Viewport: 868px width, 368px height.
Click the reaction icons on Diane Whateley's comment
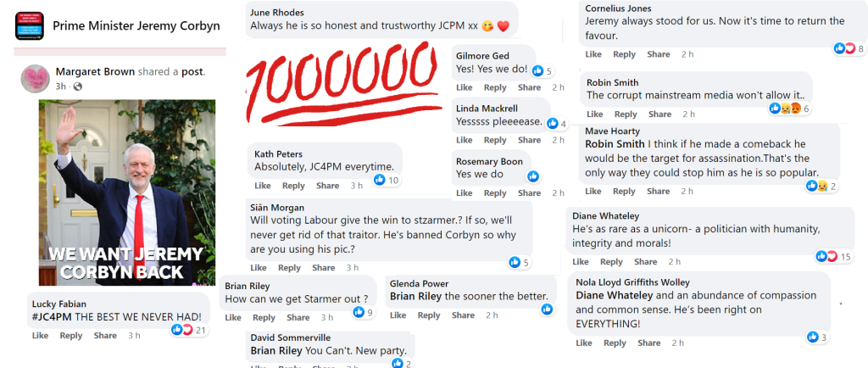point(826,256)
